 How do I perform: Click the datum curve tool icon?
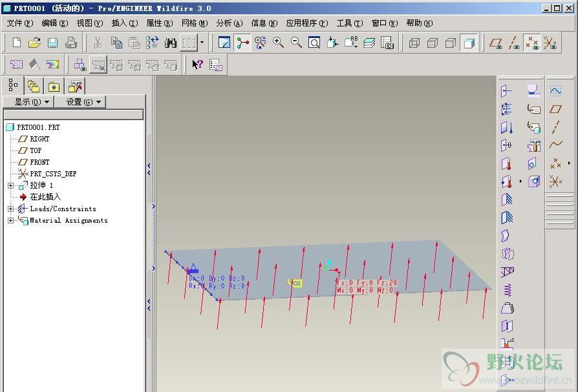556,145
